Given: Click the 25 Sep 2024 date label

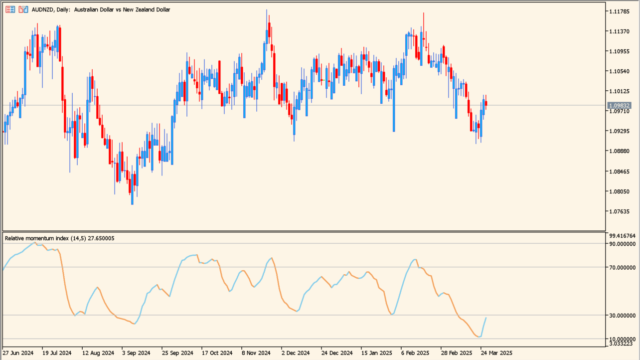Looking at the screenshot, I should pyautogui.click(x=177, y=353).
